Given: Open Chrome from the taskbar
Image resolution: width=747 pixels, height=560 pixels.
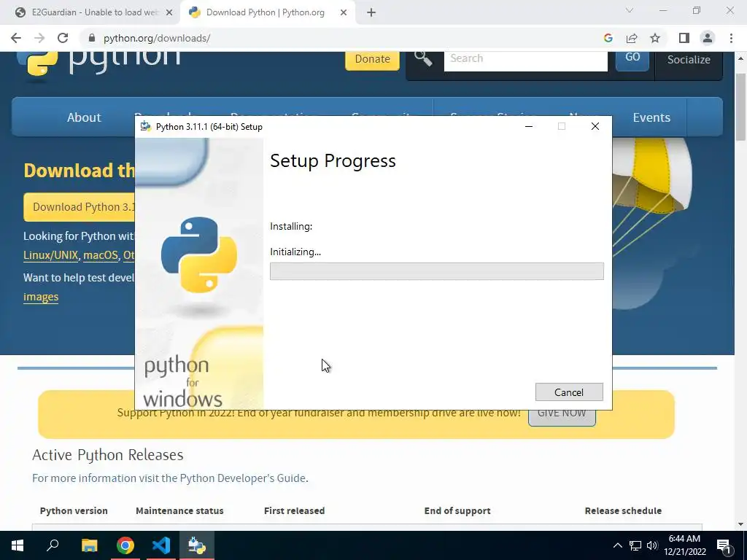Looking at the screenshot, I should pyautogui.click(x=125, y=545).
